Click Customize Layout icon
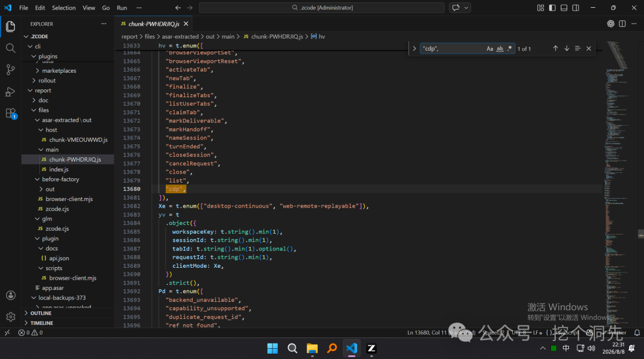 pos(540,7)
